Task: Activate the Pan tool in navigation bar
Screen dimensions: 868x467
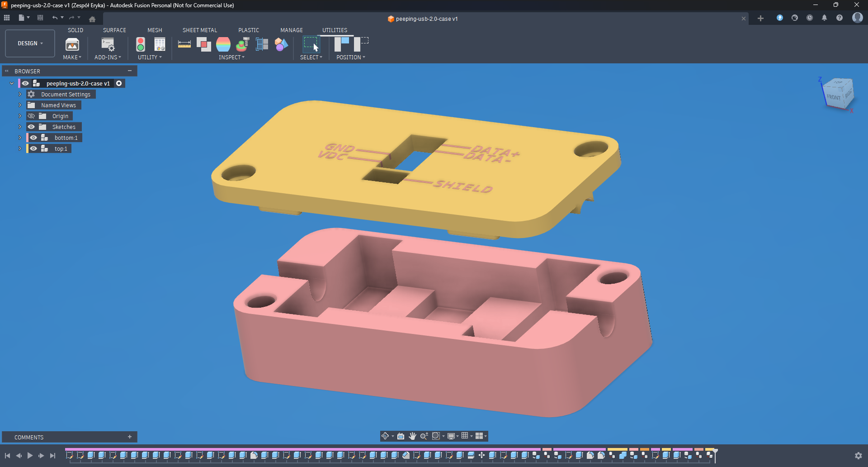Action: pyautogui.click(x=412, y=436)
